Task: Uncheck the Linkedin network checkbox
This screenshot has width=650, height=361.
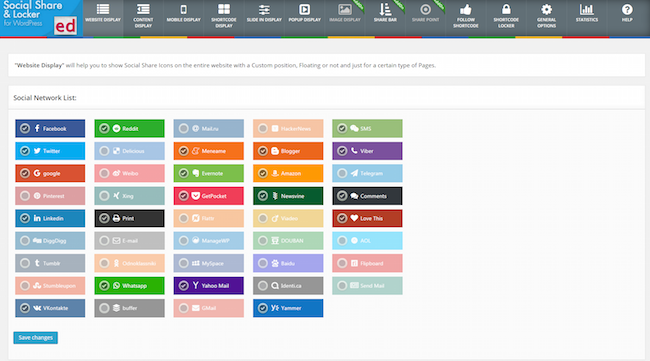Action: 25,218
